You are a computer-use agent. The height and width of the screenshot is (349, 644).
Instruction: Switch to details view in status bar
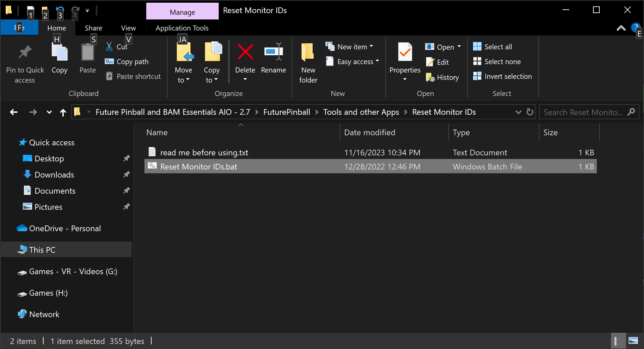click(618, 341)
